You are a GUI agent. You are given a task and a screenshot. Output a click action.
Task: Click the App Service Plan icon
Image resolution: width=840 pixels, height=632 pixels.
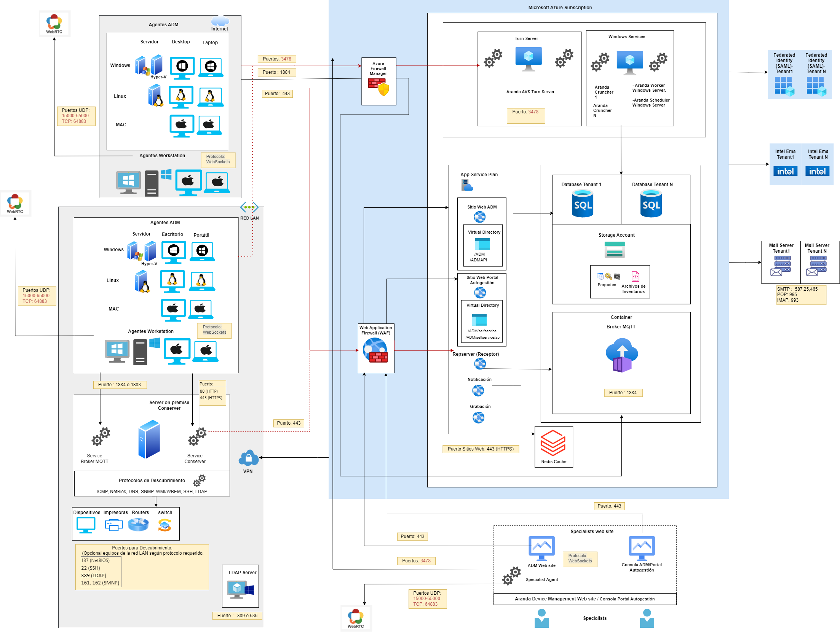[x=467, y=185]
